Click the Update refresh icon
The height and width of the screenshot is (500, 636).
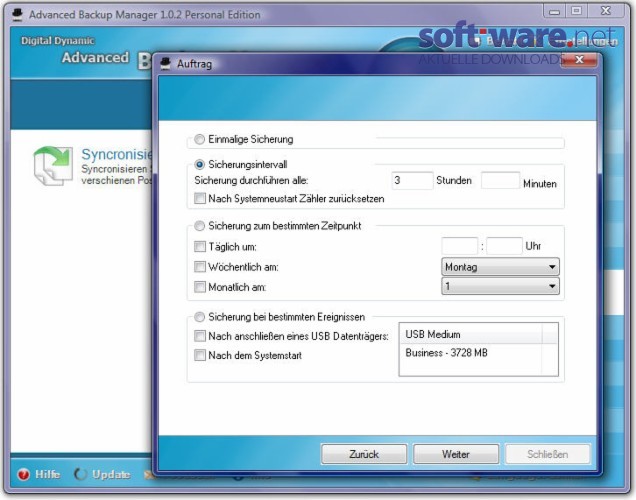[x=80, y=474]
